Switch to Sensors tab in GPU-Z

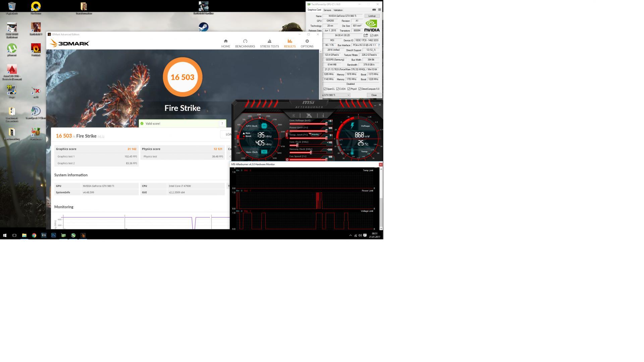pos(327,10)
